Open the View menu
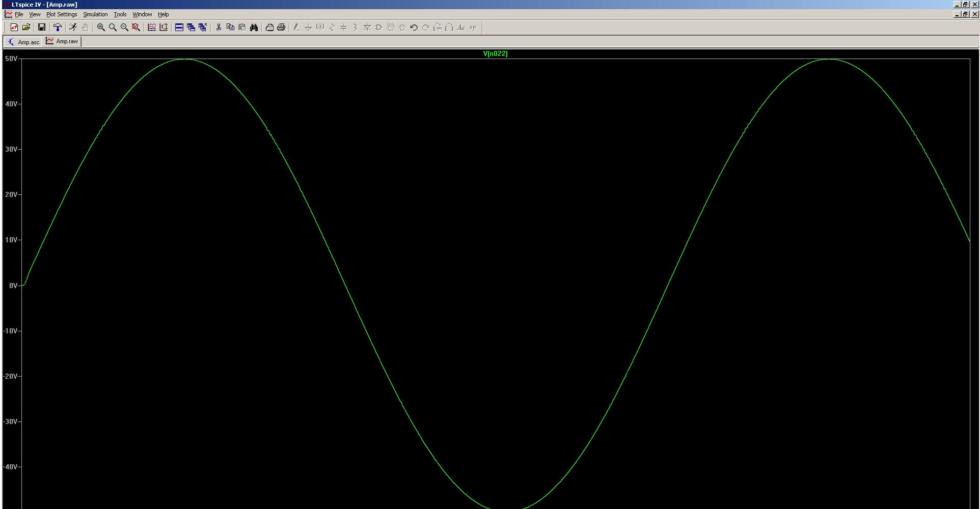The height and width of the screenshot is (509, 980). pyautogui.click(x=35, y=14)
